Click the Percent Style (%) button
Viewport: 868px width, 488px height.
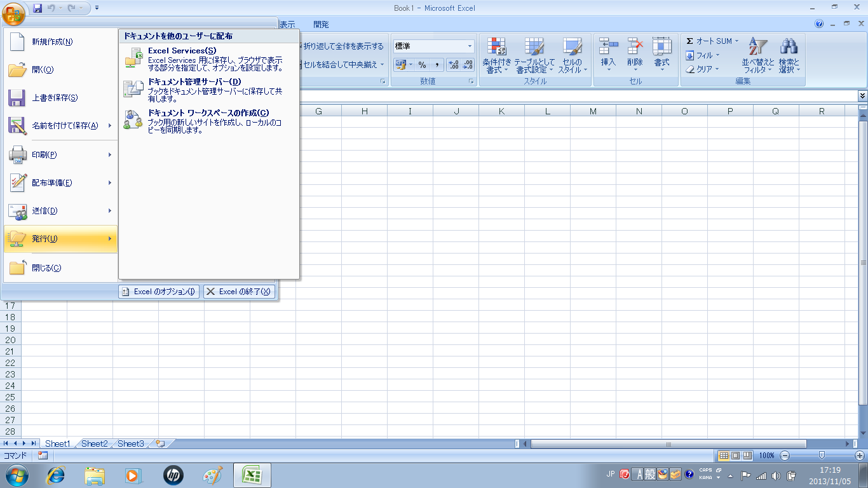pyautogui.click(x=422, y=65)
